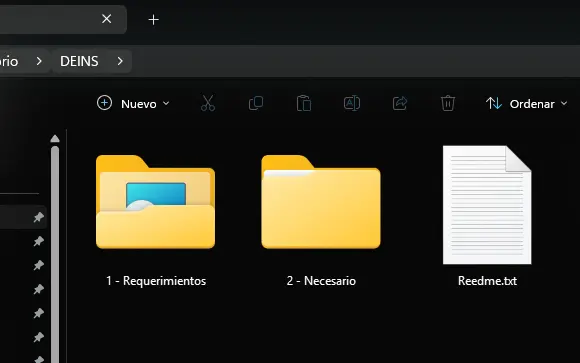Expand the chevron after DEINS
Image resolution: width=580 pixels, height=363 pixels.
[x=120, y=61]
